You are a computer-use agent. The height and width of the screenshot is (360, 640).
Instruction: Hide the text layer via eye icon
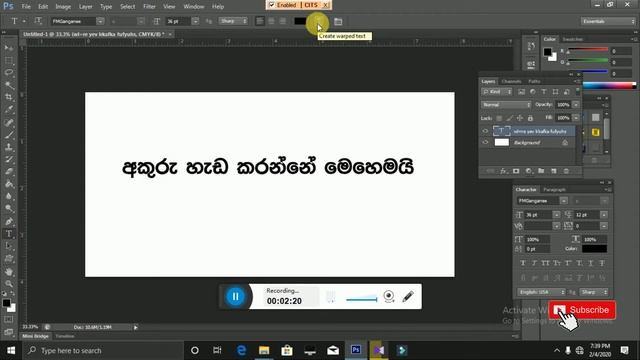point(485,131)
